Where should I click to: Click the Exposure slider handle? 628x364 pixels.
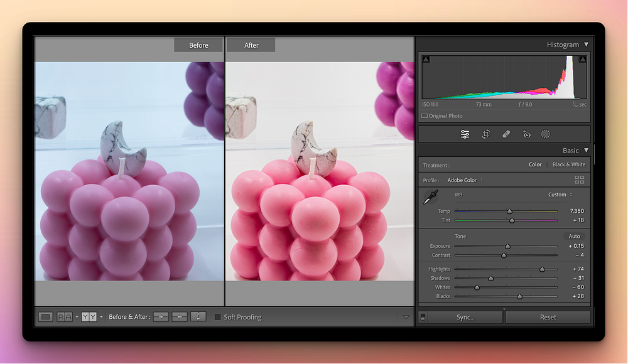click(x=507, y=246)
